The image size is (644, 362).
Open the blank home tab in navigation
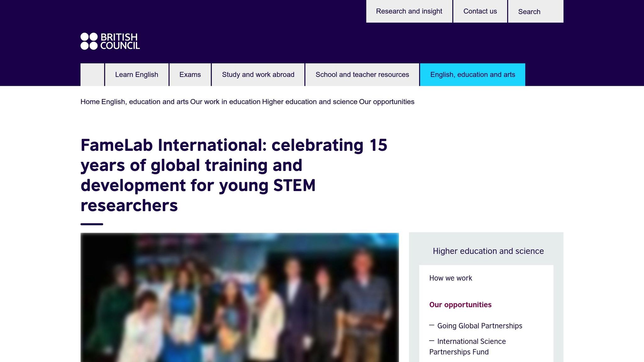pyautogui.click(x=92, y=74)
